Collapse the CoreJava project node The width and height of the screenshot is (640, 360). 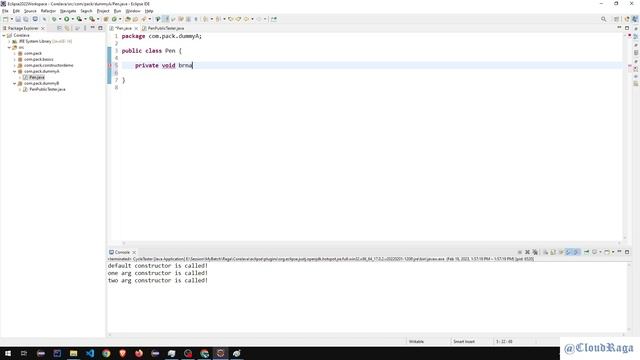pos(4,36)
